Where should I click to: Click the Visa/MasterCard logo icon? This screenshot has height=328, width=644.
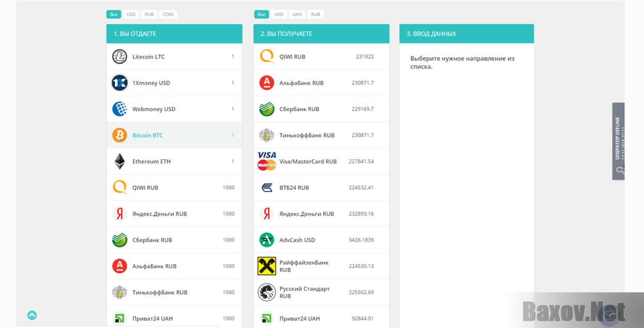[x=267, y=161]
